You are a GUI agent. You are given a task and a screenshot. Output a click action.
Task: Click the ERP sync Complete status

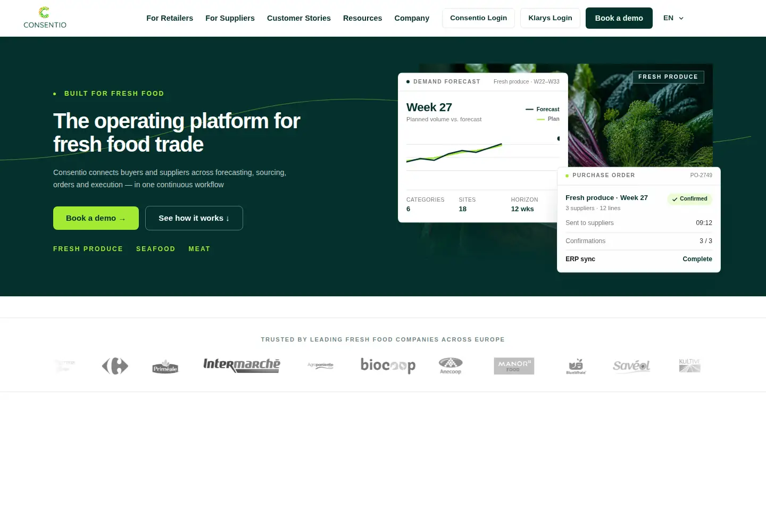(x=697, y=259)
